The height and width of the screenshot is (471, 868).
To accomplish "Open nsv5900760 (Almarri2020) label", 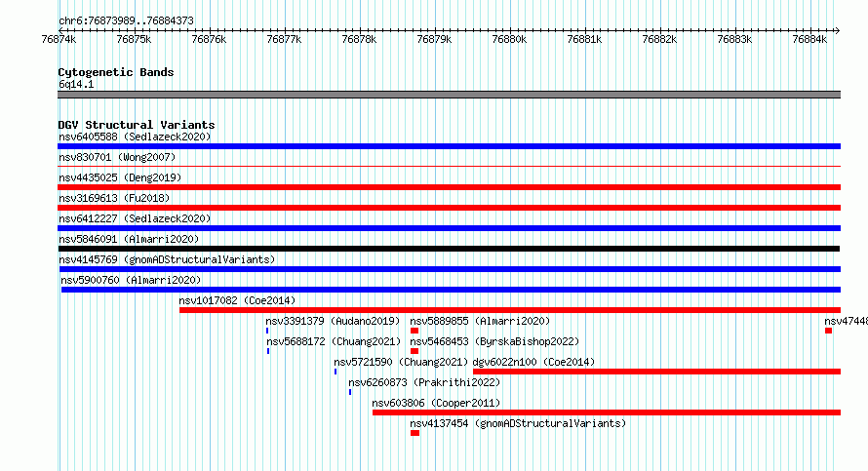I will coord(132,280).
